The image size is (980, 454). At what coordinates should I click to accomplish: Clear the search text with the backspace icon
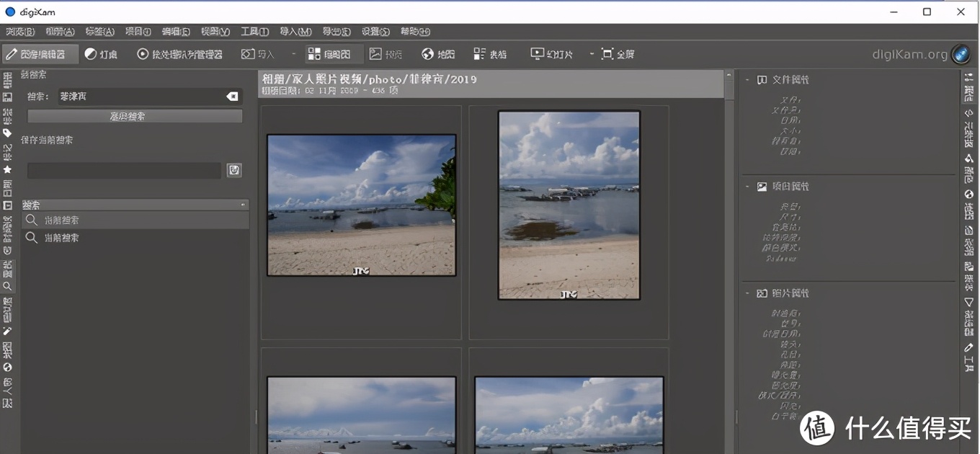(x=232, y=97)
